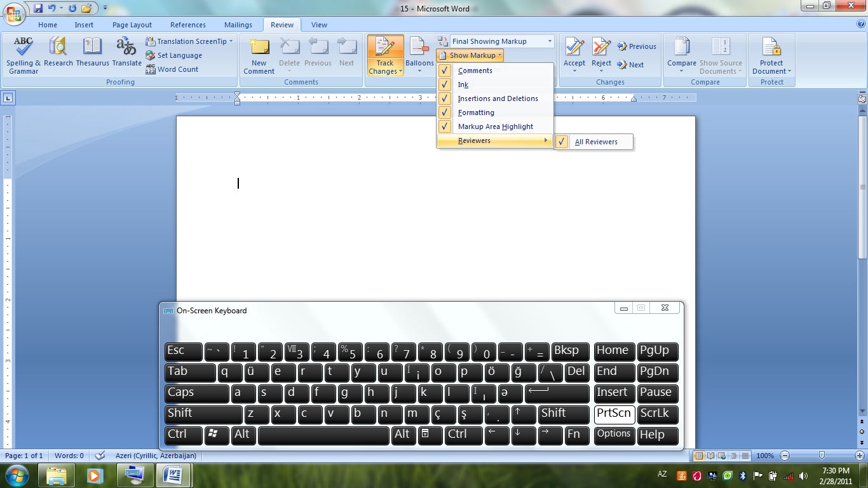Open Protect Document options
This screenshot has width=868, height=488.
pos(771,55)
